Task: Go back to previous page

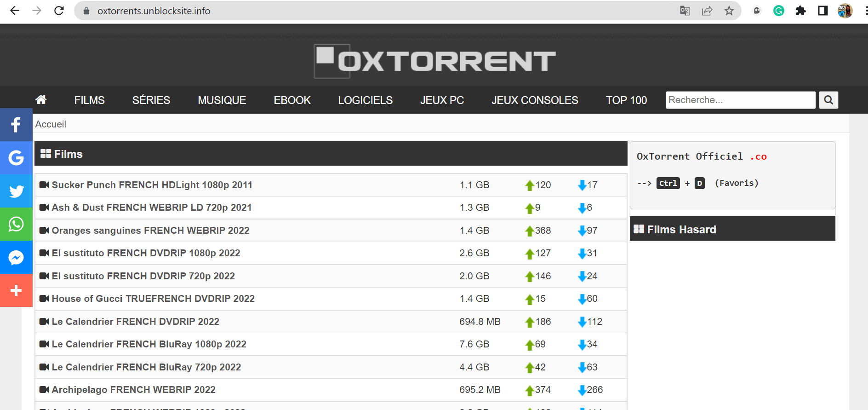Action: tap(15, 11)
